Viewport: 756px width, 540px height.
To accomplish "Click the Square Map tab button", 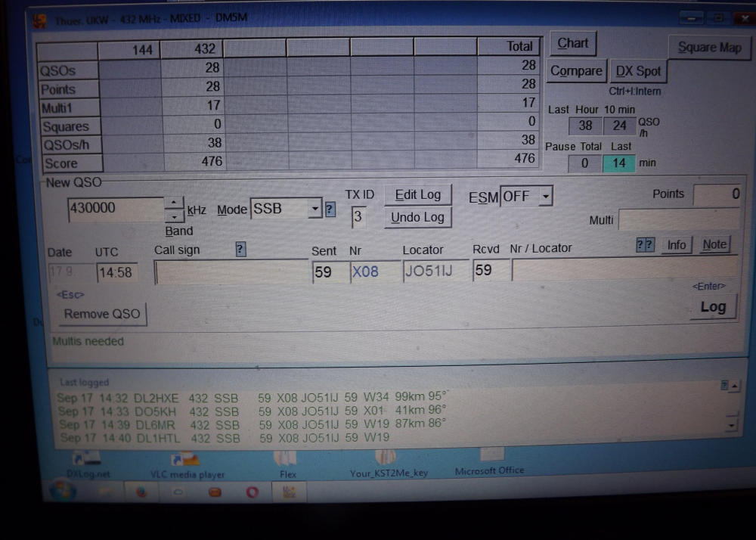I will point(708,48).
